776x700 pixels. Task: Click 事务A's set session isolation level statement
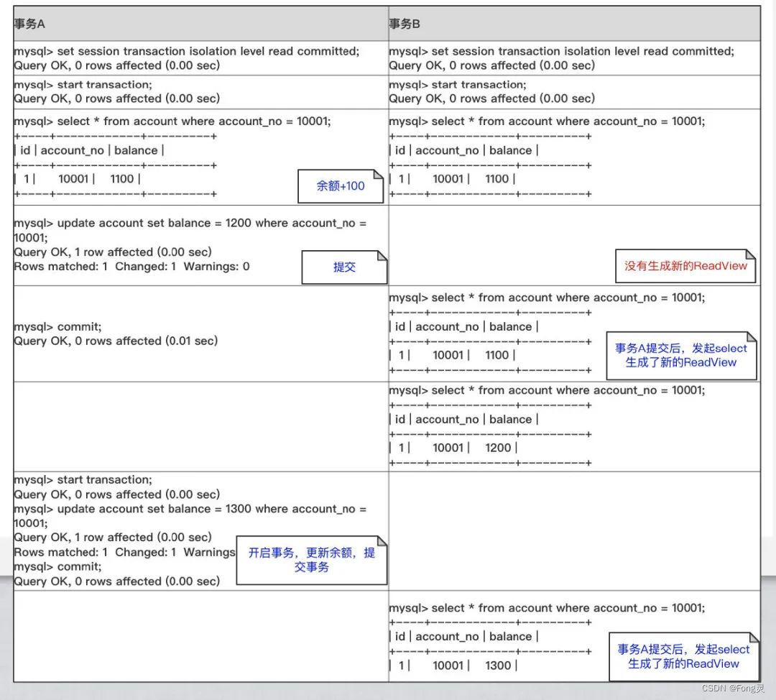pos(187,51)
